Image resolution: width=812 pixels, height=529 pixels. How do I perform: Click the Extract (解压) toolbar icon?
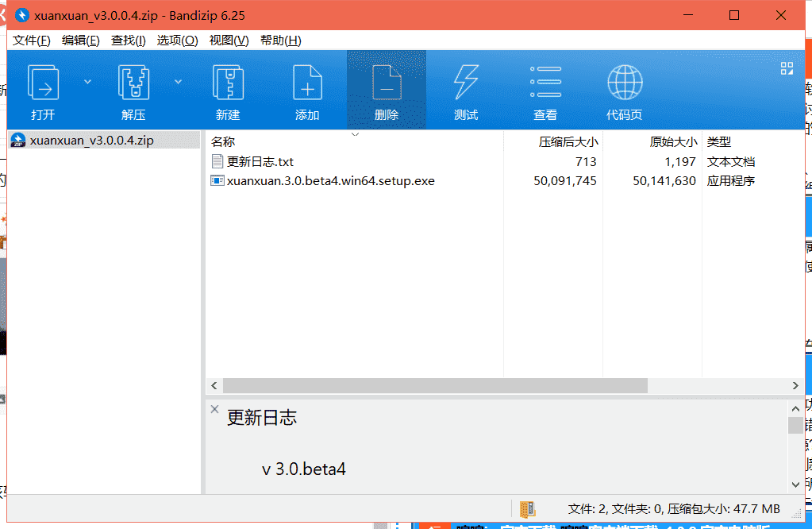tap(133, 83)
